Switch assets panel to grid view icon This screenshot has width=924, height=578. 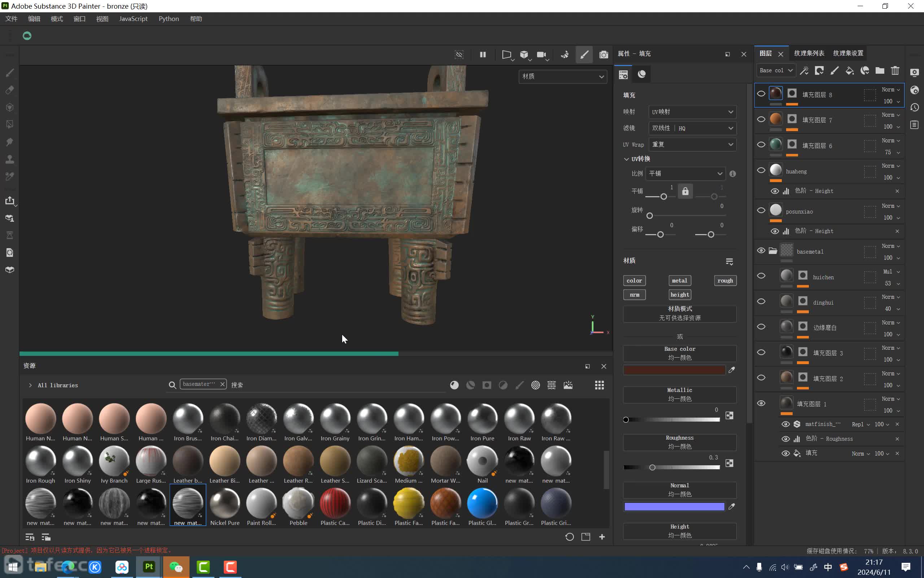[x=599, y=385]
